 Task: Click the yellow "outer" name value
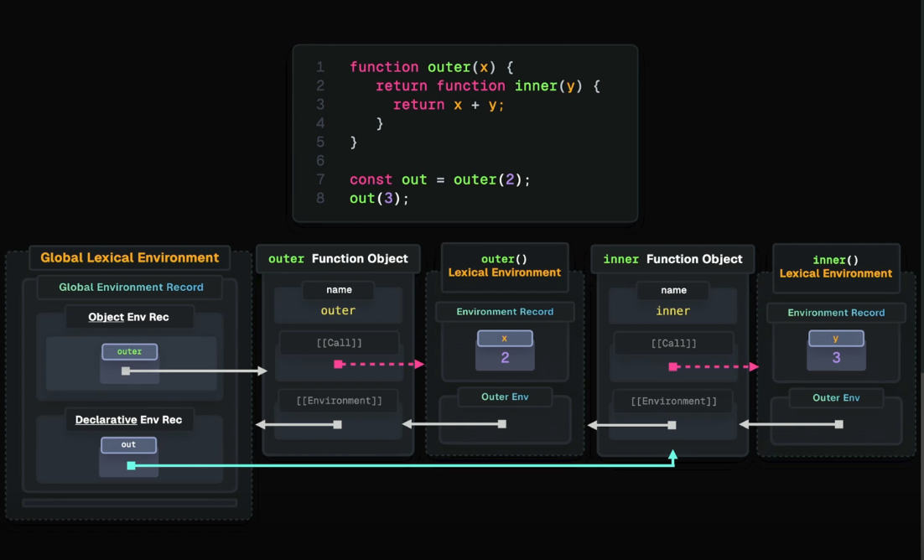(x=338, y=311)
